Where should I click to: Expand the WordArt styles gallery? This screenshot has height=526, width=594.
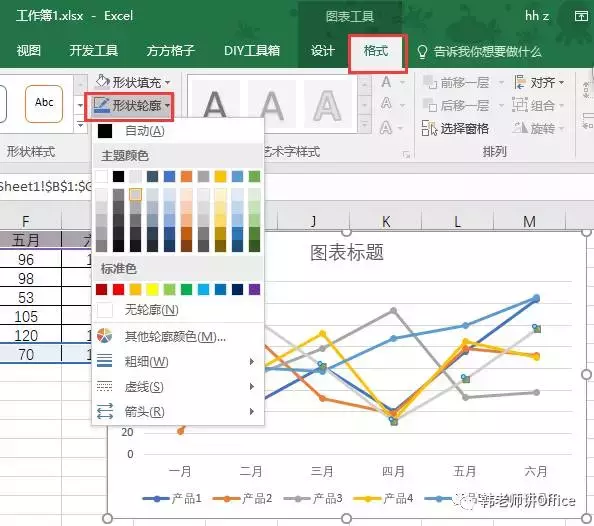click(x=364, y=125)
